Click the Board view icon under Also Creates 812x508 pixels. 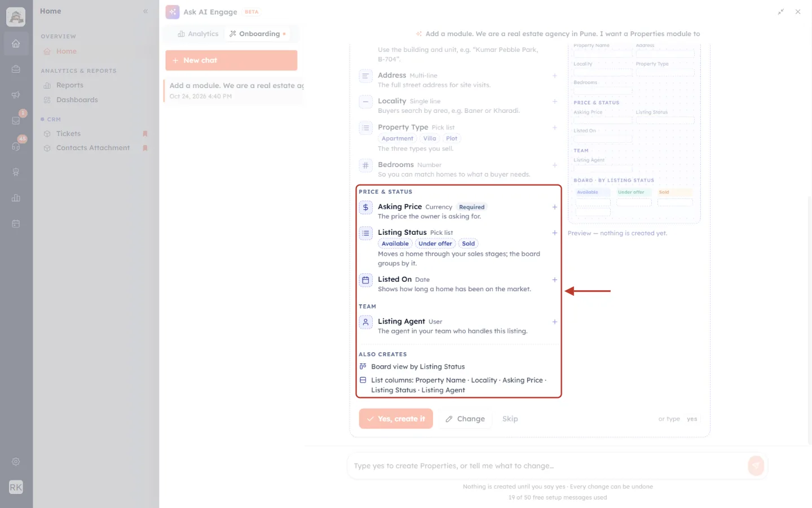point(363,366)
